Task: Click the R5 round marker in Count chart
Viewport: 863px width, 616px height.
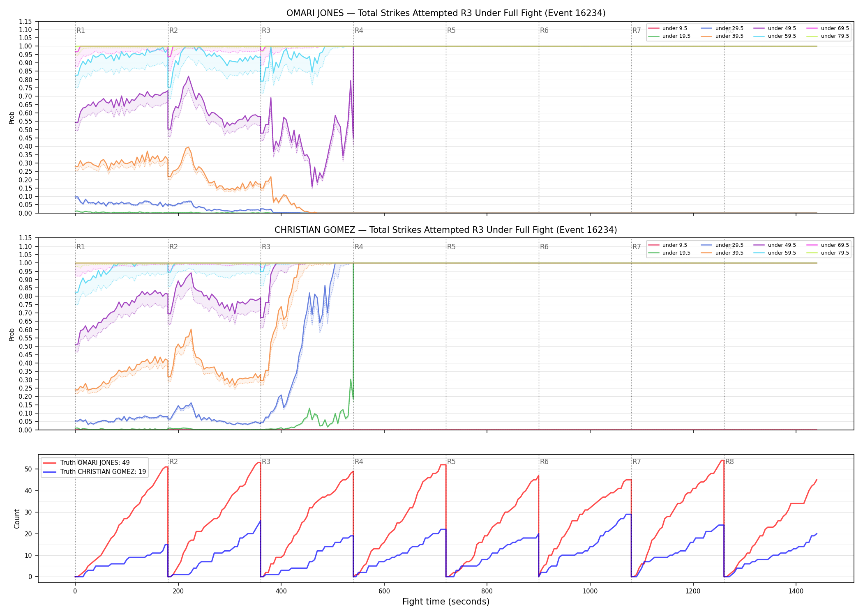Action: click(x=451, y=462)
